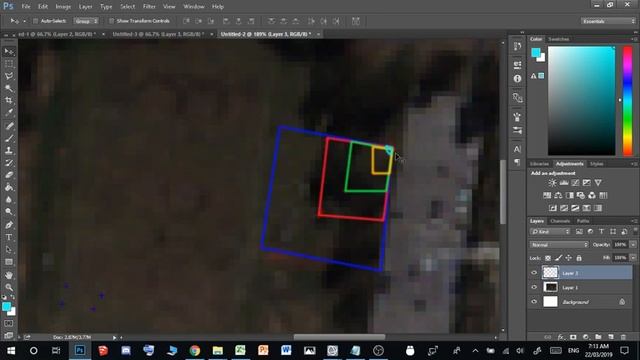The image size is (640, 360).
Task: Switch to the Swatches tab
Action: click(x=558, y=39)
